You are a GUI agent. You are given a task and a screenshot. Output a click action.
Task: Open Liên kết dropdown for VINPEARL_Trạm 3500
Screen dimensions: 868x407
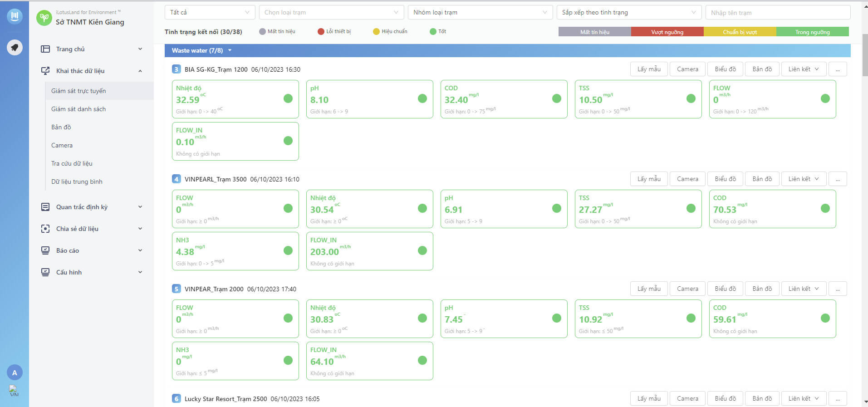[x=803, y=179]
